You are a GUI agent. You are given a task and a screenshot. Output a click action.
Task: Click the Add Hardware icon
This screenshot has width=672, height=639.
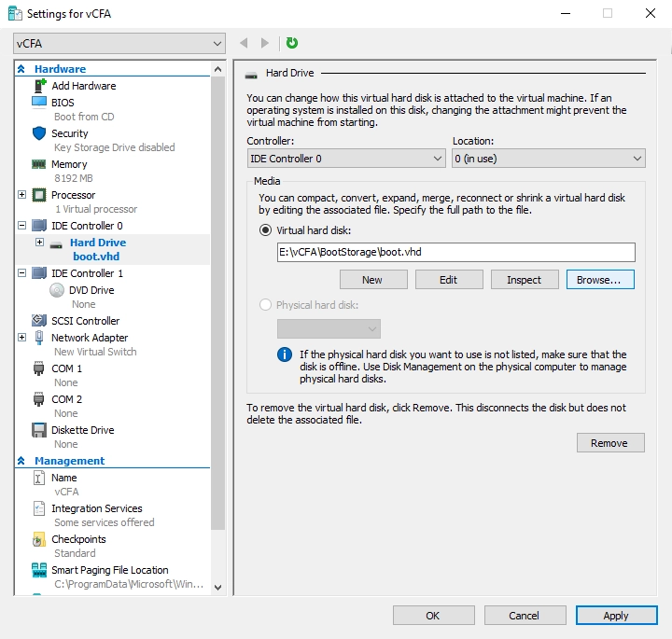(x=39, y=86)
